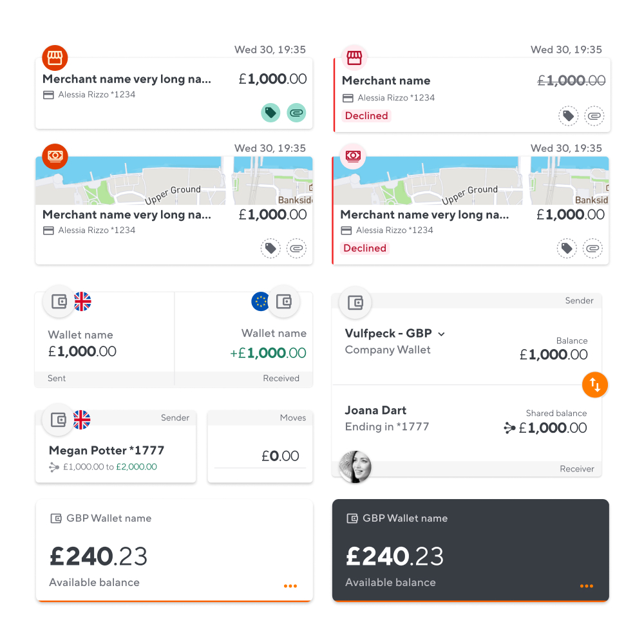Screen dimensions: 644x644
Task: Open the three-dot menu on dark wallet card
Action: tap(586, 586)
